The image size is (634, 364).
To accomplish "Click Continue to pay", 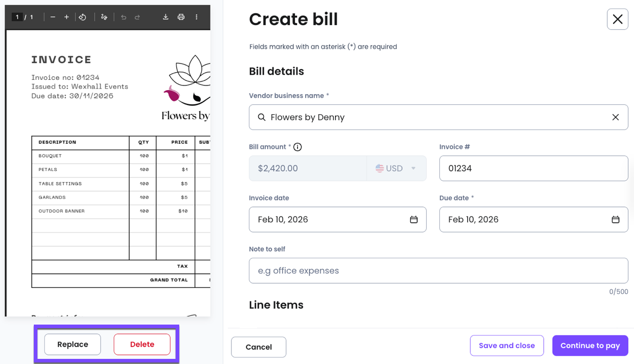I will [x=590, y=346].
